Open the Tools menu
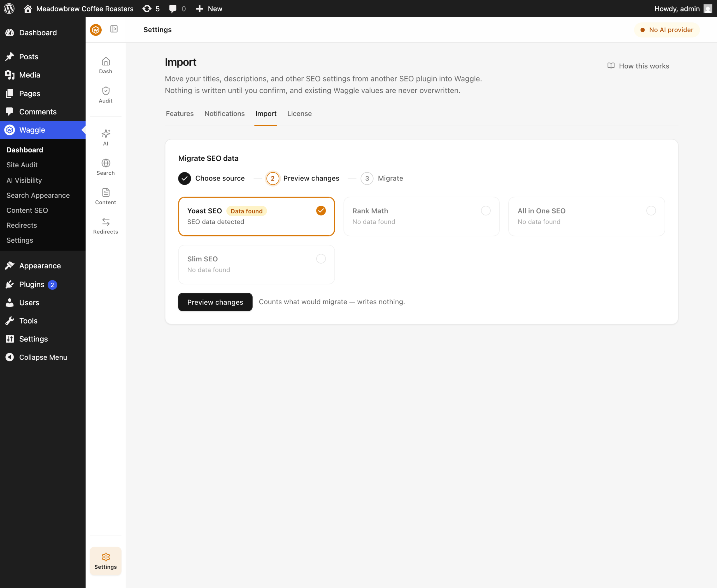717x588 pixels. click(43, 321)
